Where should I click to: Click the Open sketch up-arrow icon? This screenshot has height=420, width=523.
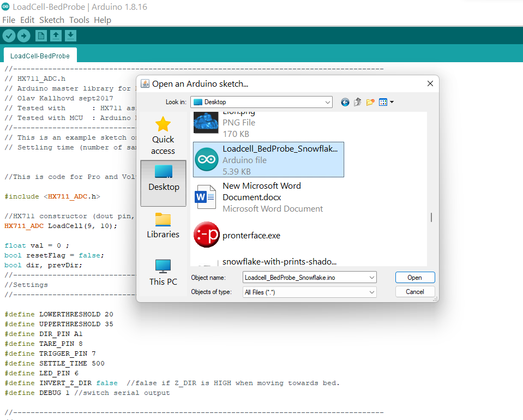(x=56, y=36)
